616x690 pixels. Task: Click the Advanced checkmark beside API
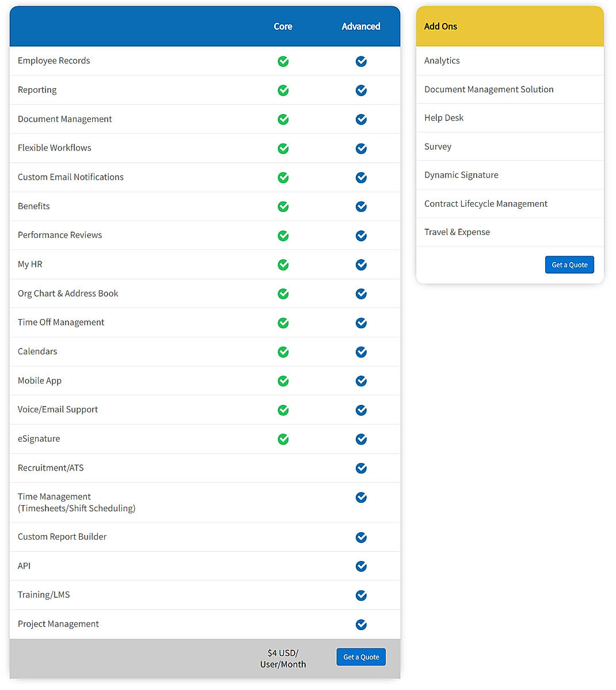click(x=361, y=566)
